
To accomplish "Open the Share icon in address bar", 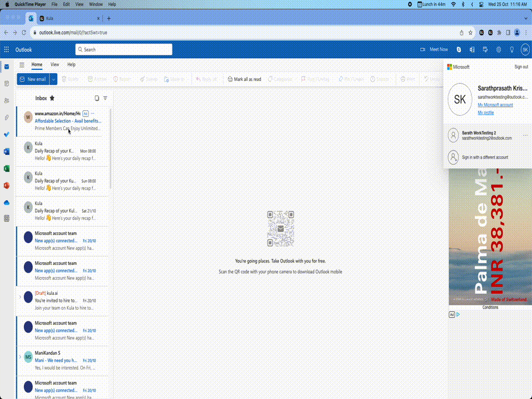I will pos(462,33).
